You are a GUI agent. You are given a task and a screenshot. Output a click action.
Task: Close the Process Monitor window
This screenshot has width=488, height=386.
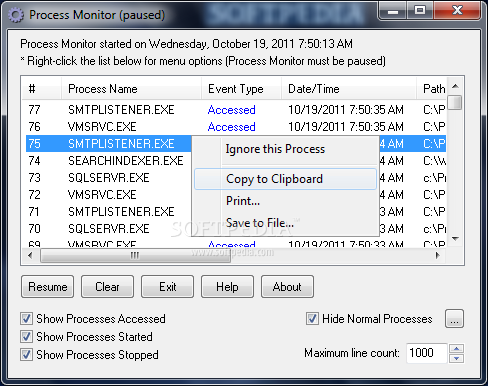[x=457, y=11]
